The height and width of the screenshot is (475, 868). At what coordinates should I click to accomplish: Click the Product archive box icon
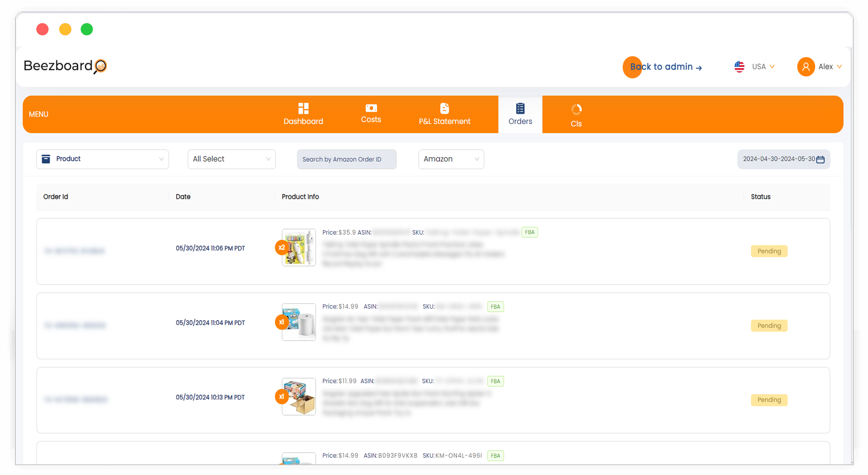coord(46,159)
